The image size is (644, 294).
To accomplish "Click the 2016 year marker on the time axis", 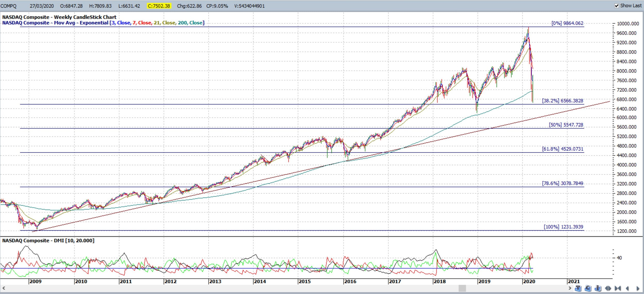I will click(x=350, y=281).
